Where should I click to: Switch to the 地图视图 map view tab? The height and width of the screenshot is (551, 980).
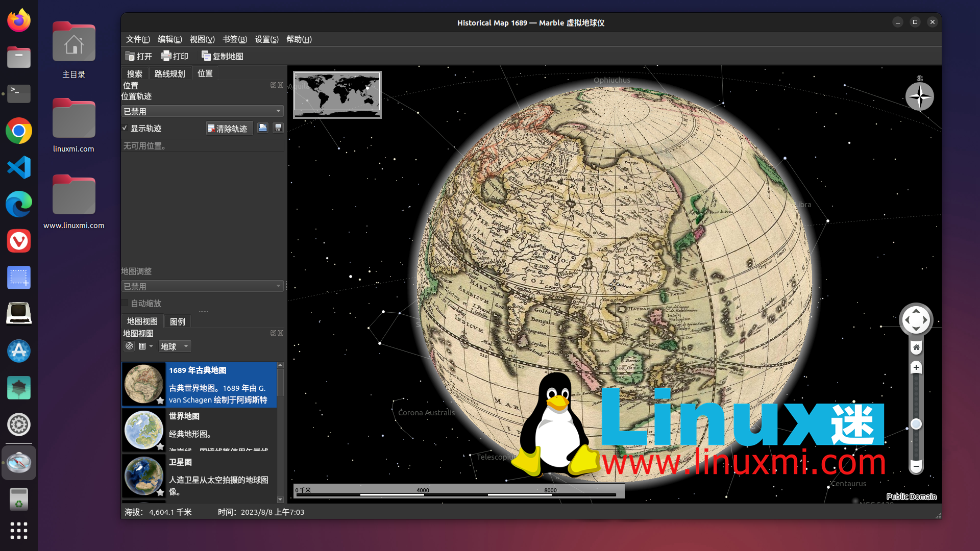(x=142, y=321)
